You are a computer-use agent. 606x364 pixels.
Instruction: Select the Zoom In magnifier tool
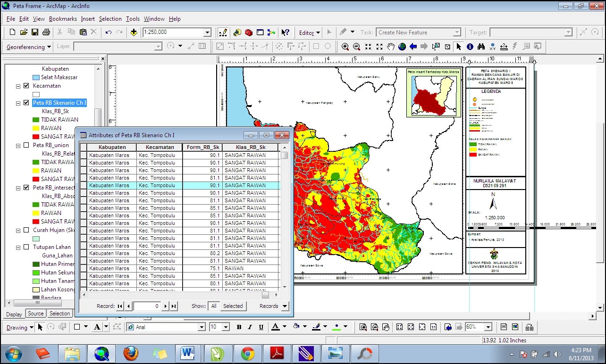pos(345,47)
